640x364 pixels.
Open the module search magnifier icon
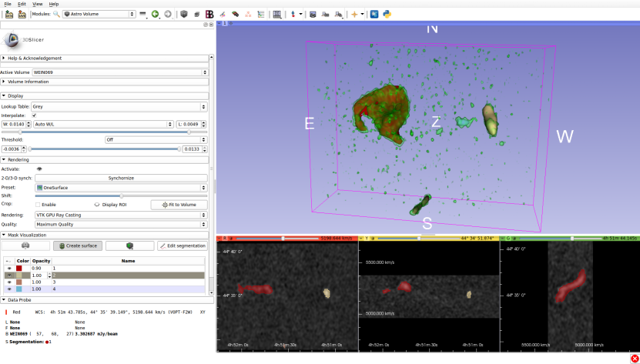(55, 14)
